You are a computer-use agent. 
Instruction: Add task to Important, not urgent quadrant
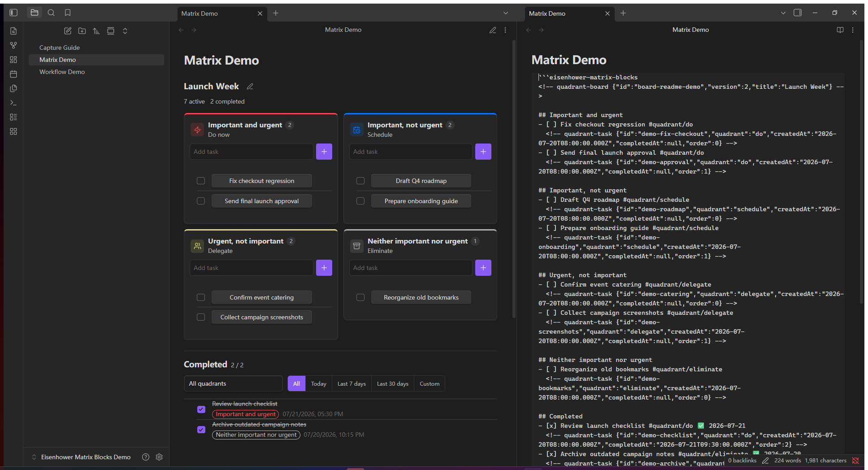[x=483, y=152]
